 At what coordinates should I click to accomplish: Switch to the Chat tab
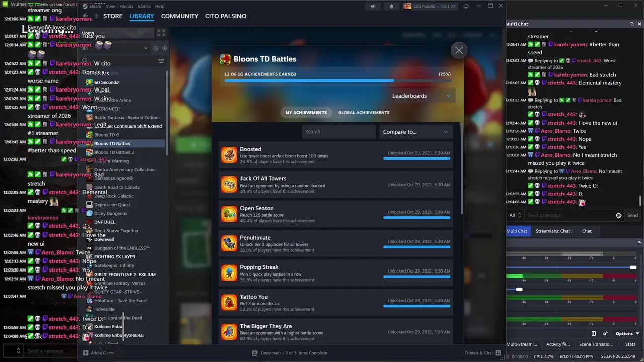coord(587,231)
